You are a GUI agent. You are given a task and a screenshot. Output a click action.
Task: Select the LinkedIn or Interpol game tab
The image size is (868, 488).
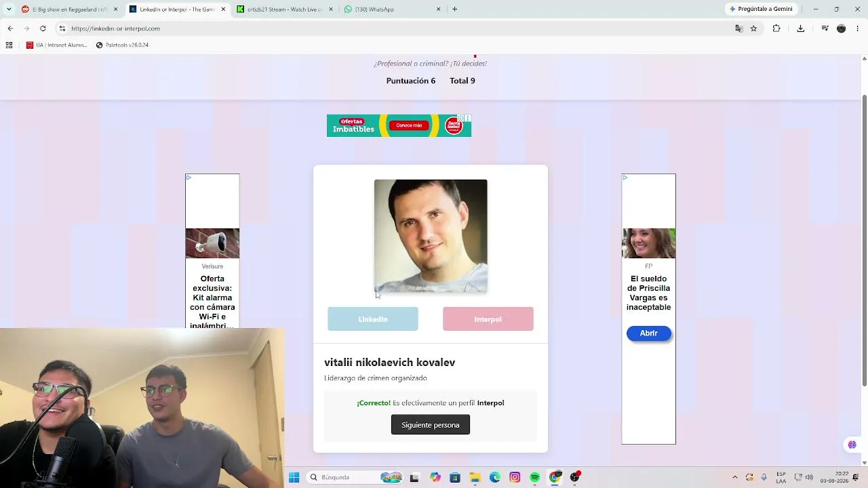tap(178, 9)
